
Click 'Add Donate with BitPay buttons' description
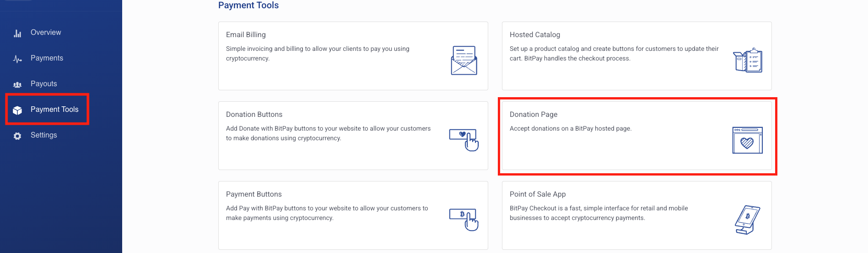click(328, 133)
